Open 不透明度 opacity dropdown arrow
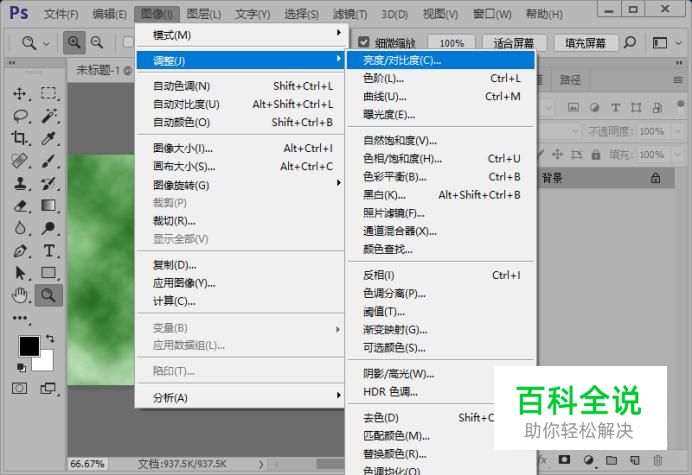 point(677,131)
